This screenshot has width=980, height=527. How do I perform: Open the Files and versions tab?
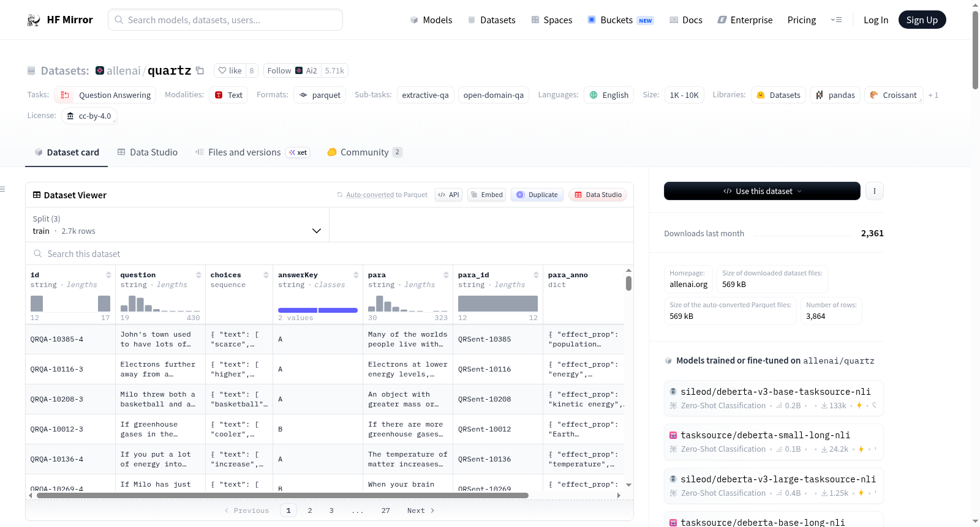(x=244, y=152)
